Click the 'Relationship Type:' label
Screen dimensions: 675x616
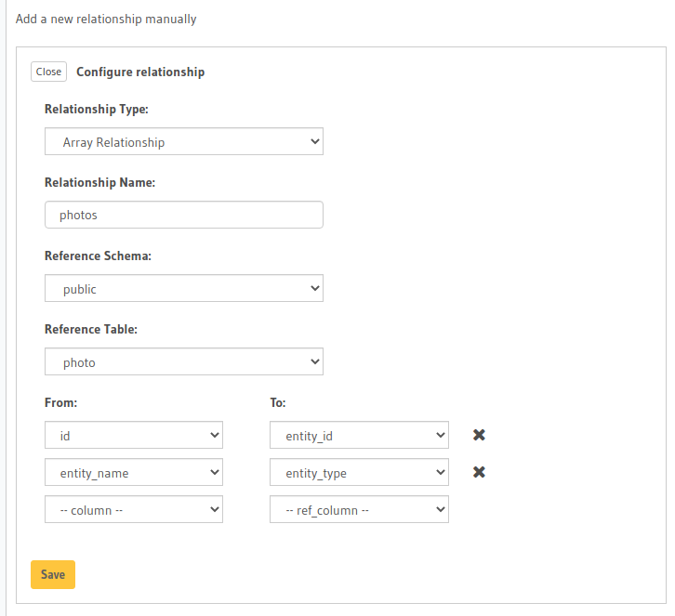(x=97, y=110)
